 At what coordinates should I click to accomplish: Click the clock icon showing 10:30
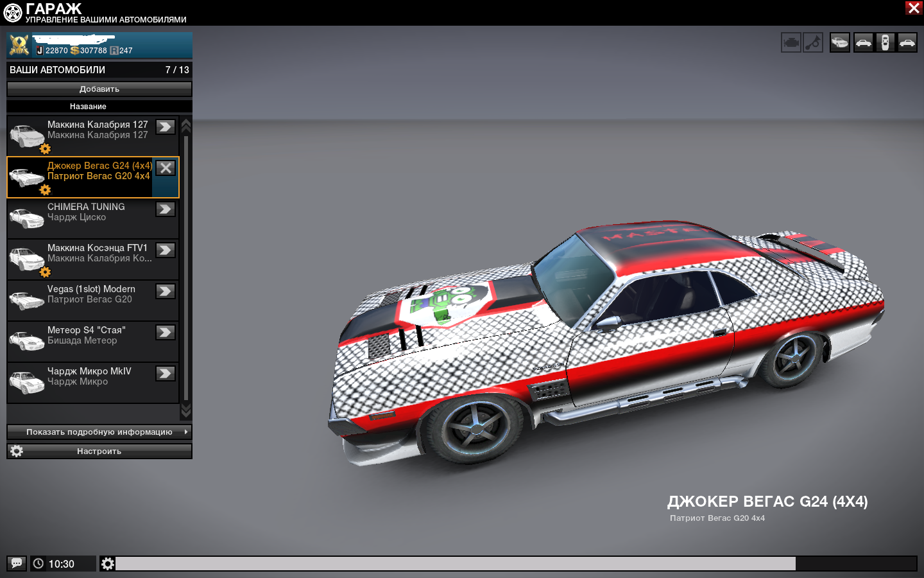click(x=38, y=563)
